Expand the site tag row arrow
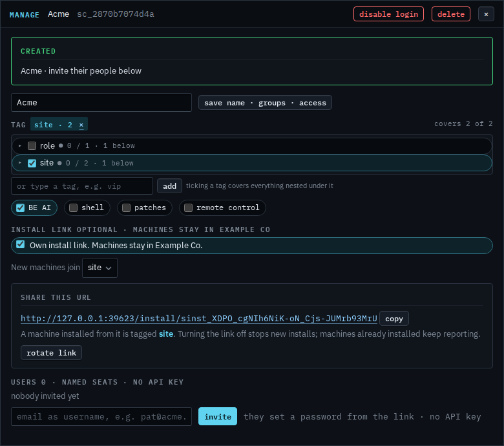The width and height of the screenshot is (504, 446). coord(20,163)
